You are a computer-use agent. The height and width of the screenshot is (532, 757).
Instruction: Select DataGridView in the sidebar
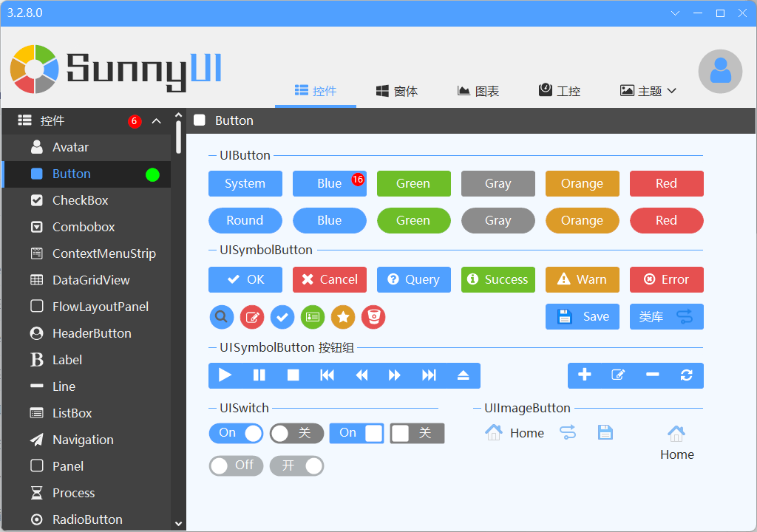click(86, 280)
